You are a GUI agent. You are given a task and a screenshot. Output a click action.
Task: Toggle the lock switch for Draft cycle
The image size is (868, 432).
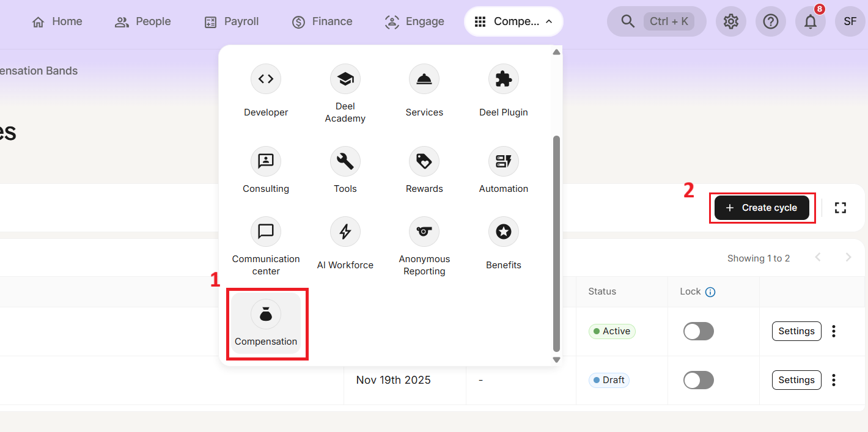tap(698, 380)
